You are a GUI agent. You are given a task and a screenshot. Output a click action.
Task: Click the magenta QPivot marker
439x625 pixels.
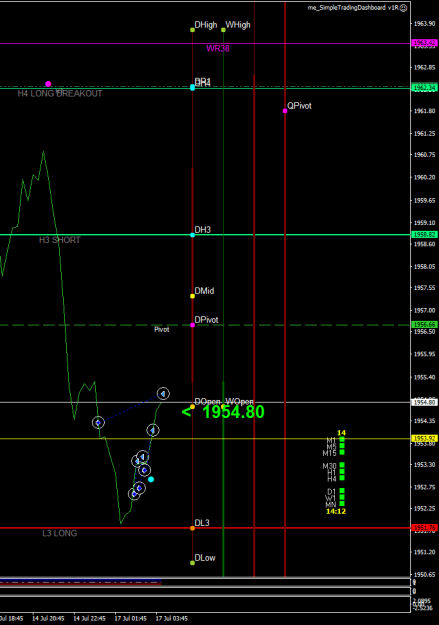[285, 111]
